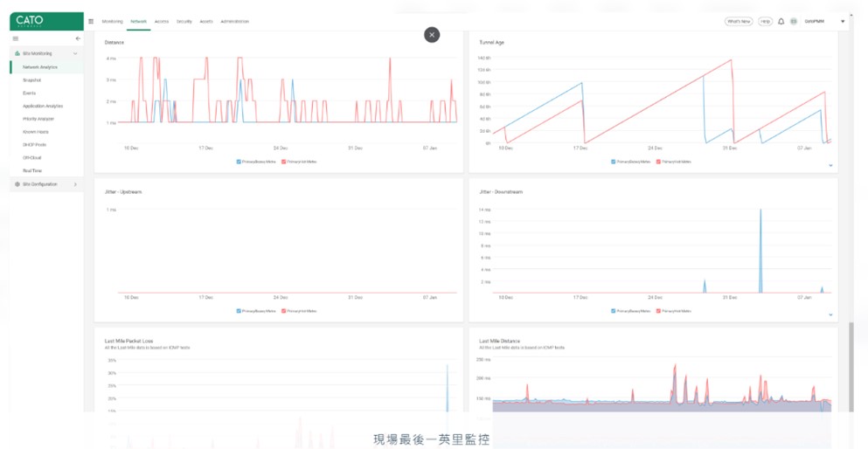Click the Site Configuration gear icon

pos(17,184)
